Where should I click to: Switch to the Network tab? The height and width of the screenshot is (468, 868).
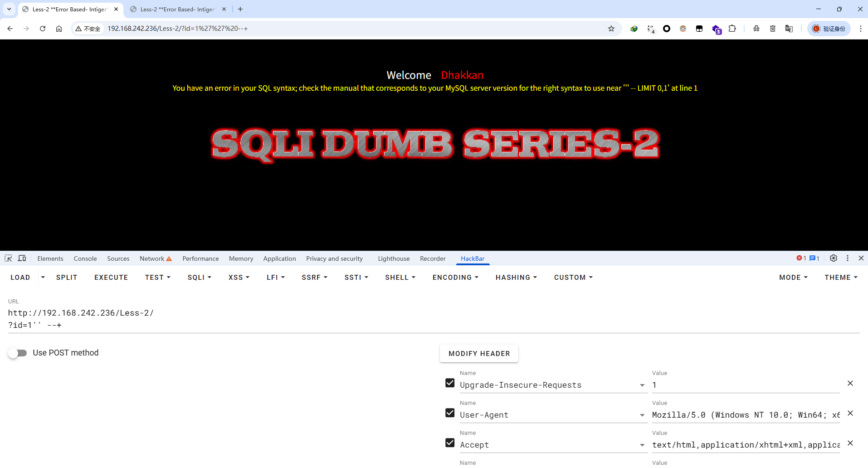[156, 258]
